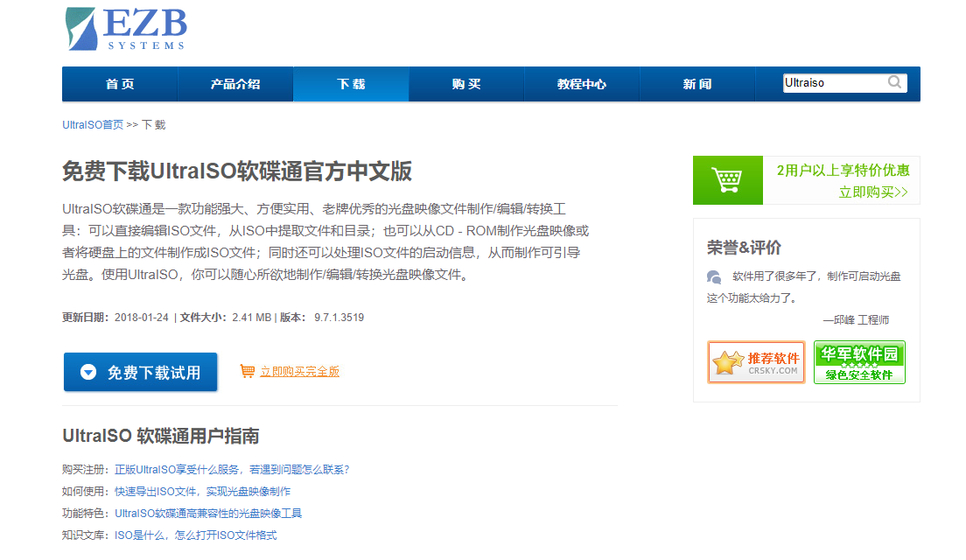
Task: Click the EZB Systems logo
Action: point(126,28)
